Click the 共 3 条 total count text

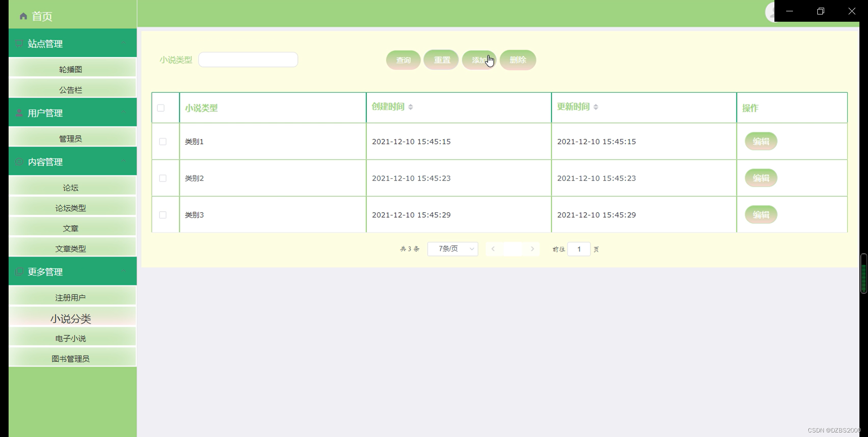coord(410,249)
